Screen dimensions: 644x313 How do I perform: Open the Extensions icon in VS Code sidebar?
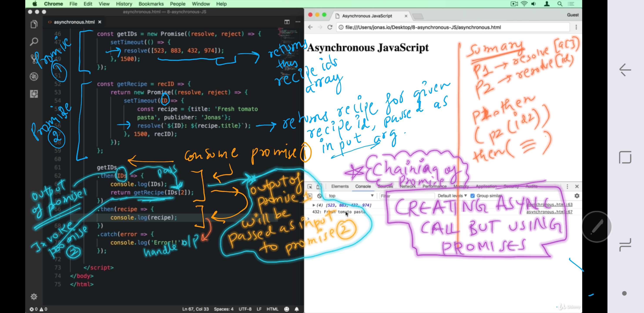pos(34,94)
